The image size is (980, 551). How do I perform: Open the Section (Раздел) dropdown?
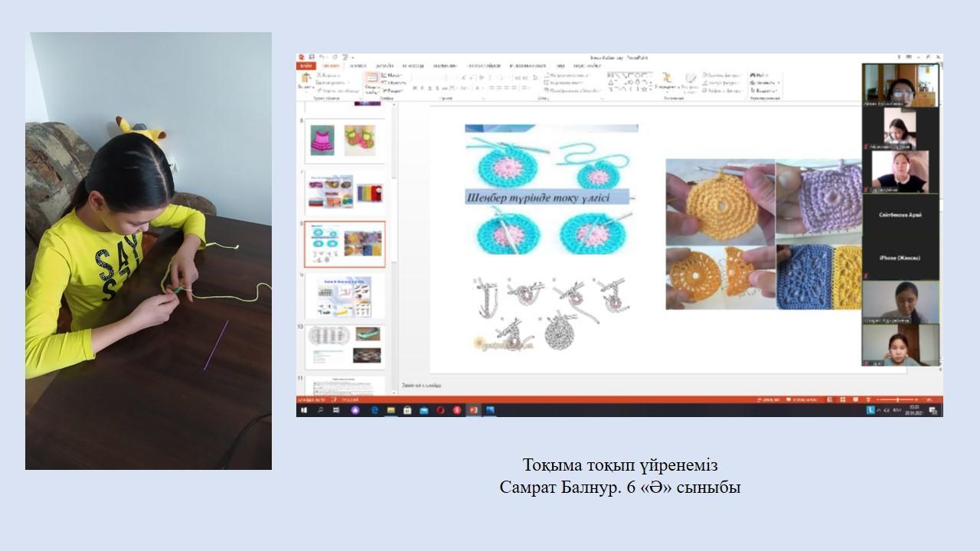click(x=393, y=89)
